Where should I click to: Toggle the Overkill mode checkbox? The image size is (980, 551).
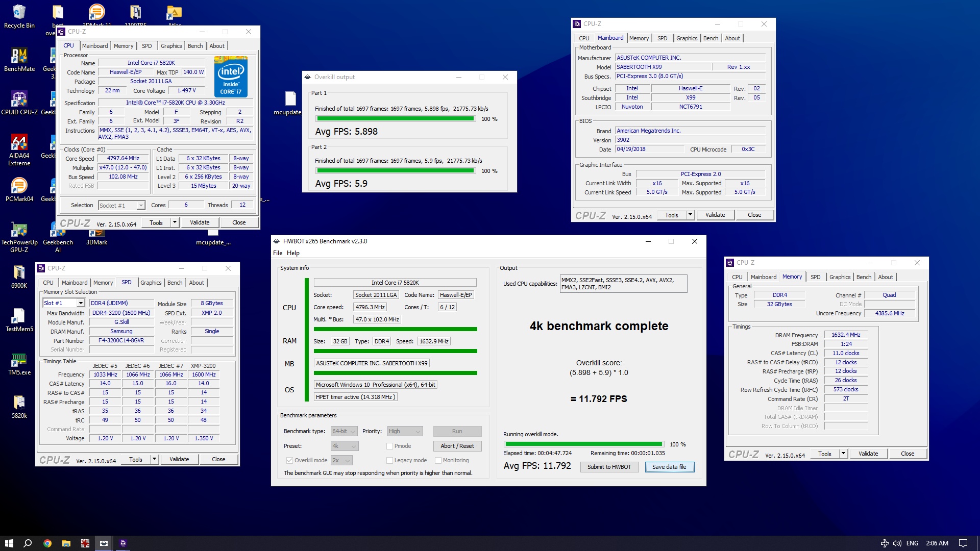pyautogui.click(x=289, y=460)
